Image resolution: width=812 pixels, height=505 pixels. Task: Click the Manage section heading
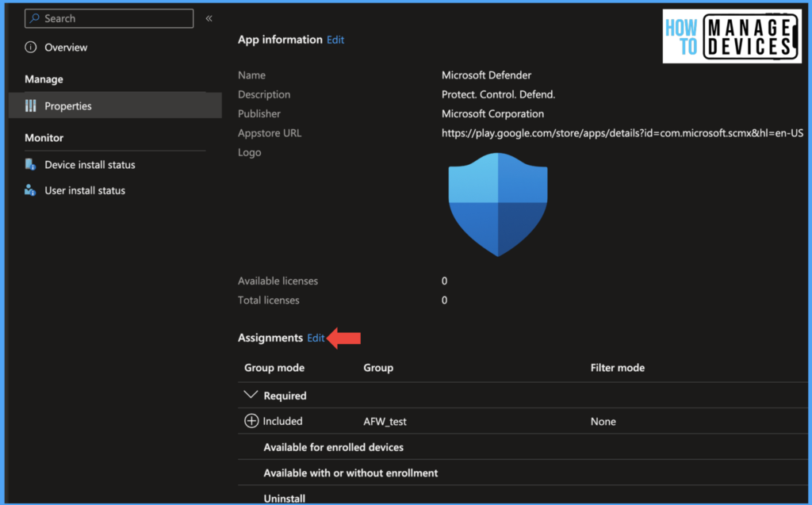click(x=44, y=79)
